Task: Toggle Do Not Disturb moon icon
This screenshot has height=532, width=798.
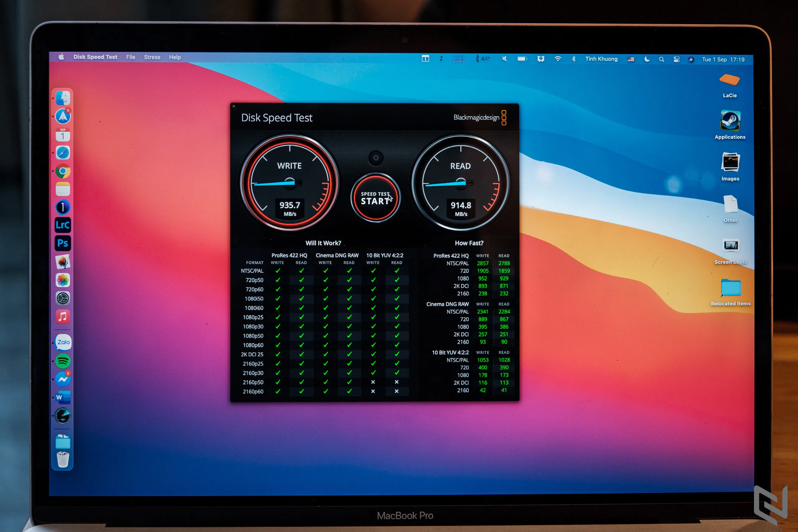Action: (x=647, y=60)
